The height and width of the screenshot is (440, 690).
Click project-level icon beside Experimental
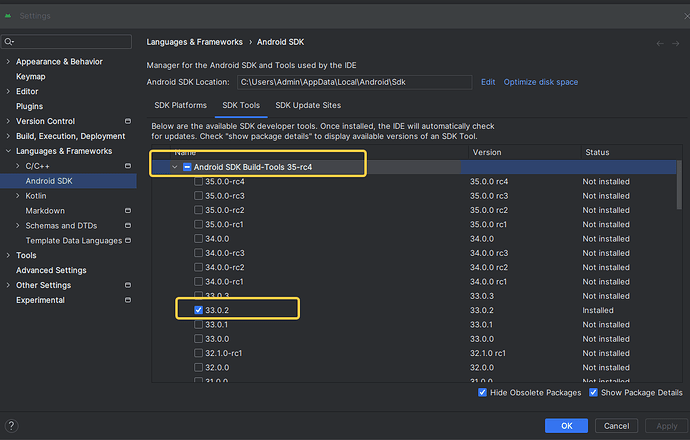pos(128,300)
